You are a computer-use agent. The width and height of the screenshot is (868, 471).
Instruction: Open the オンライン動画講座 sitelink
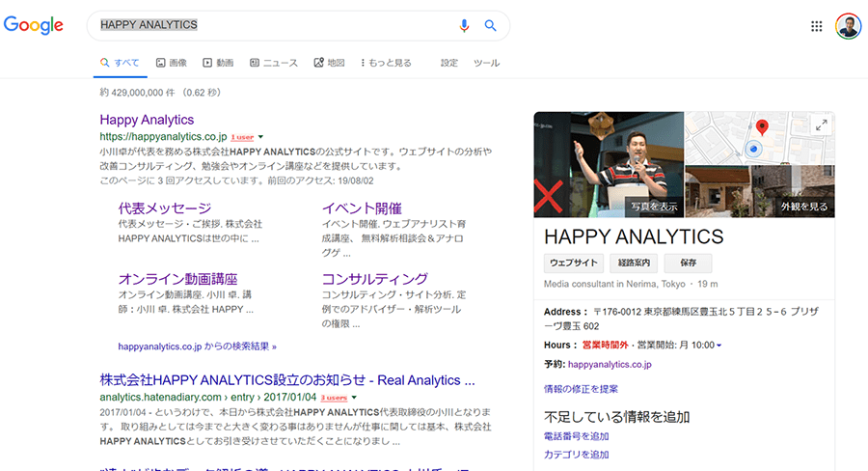177,279
